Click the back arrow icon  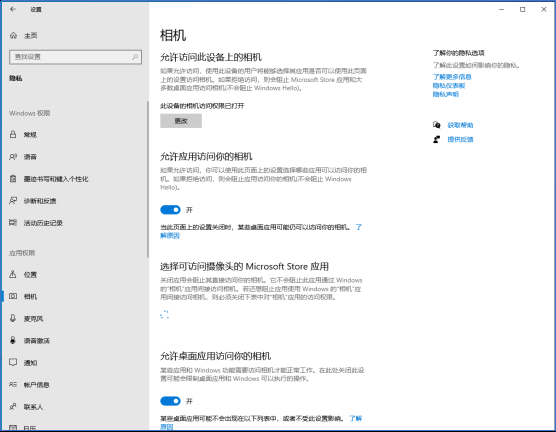[x=13, y=9]
